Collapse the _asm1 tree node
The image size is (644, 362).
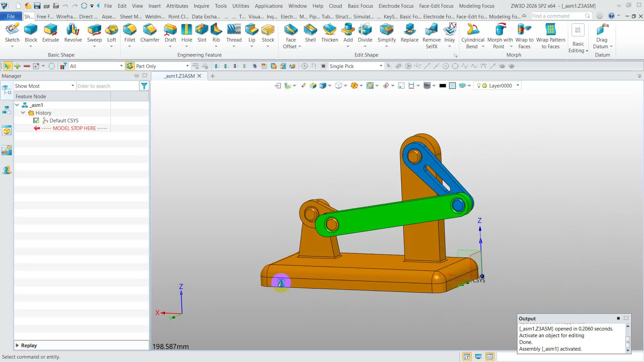point(17,105)
